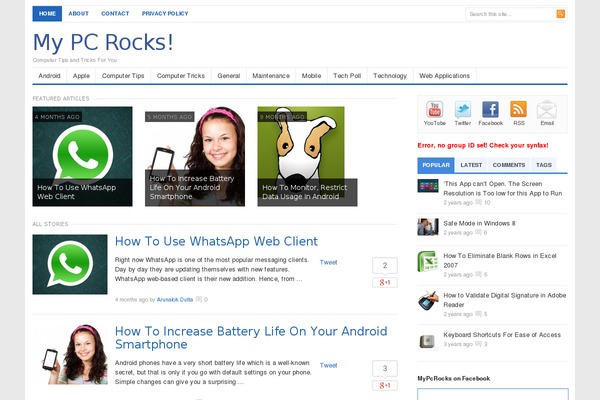Click Excel icon thumbnail in popular list

pyautogui.click(x=428, y=261)
